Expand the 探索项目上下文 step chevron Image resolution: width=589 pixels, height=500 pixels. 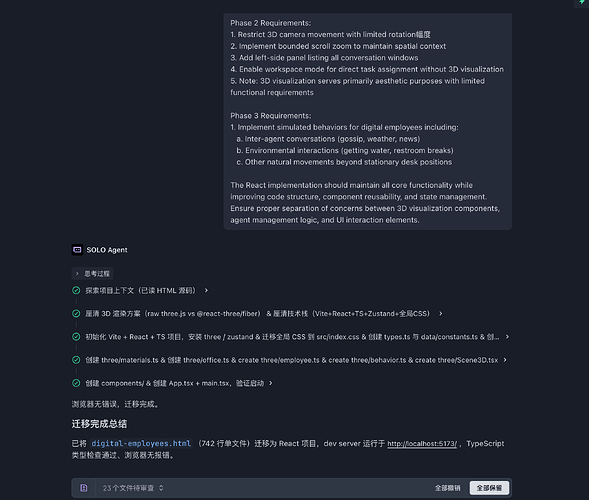click(206, 290)
